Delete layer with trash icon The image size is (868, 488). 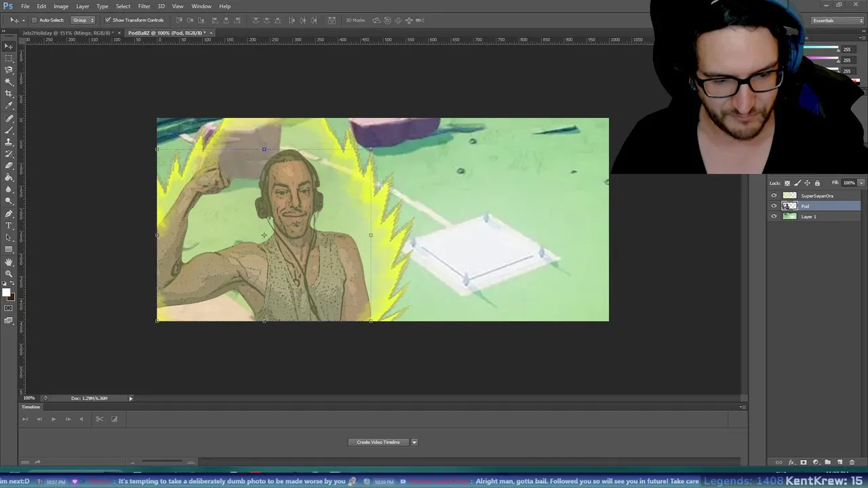(852, 462)
